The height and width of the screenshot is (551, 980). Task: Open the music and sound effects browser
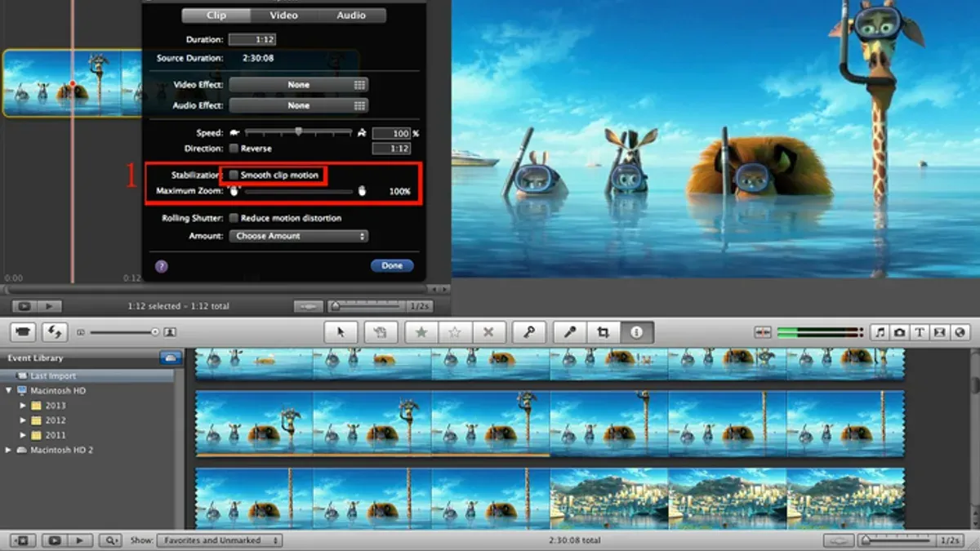coord(880,332)
